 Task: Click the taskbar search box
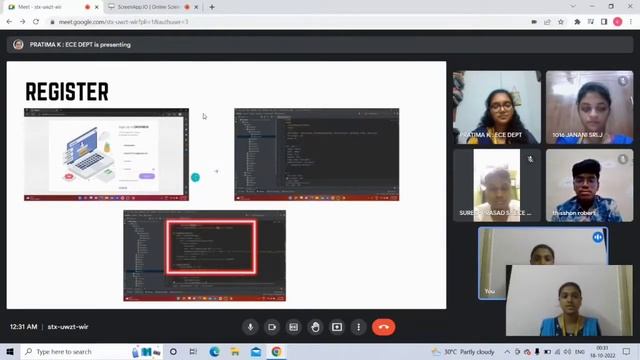[x=92, y=352]
